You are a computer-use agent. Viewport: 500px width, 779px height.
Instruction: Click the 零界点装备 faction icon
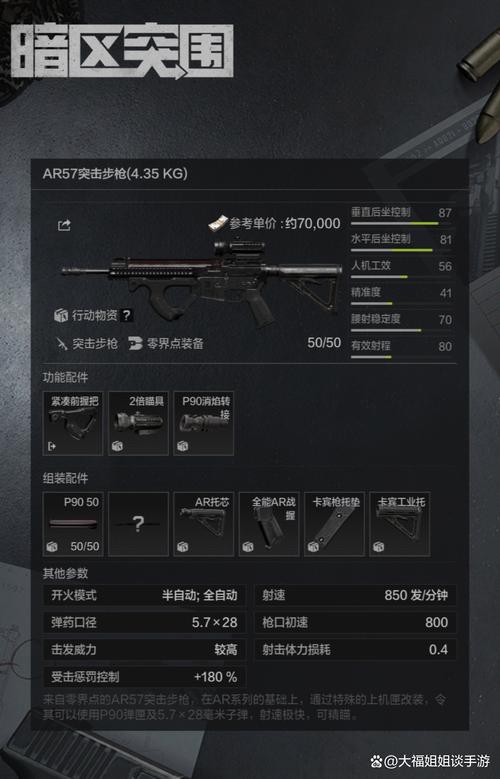(x=135, y=343)
